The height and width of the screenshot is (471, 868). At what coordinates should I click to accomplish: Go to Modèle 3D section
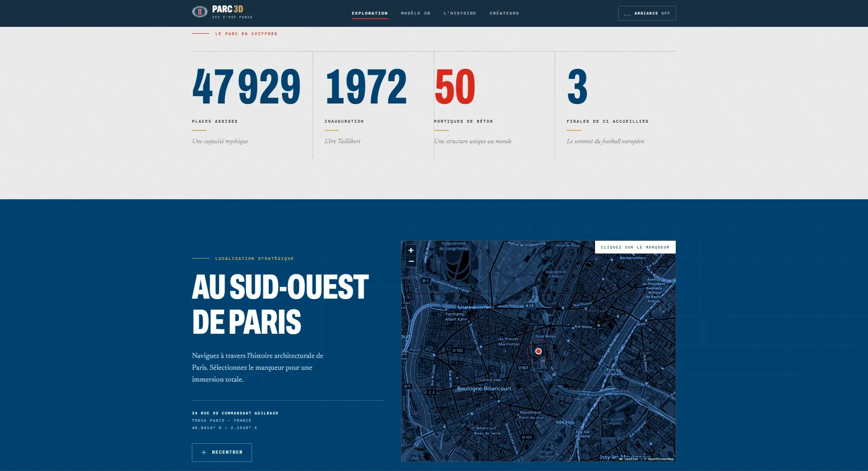click(416, 13)
